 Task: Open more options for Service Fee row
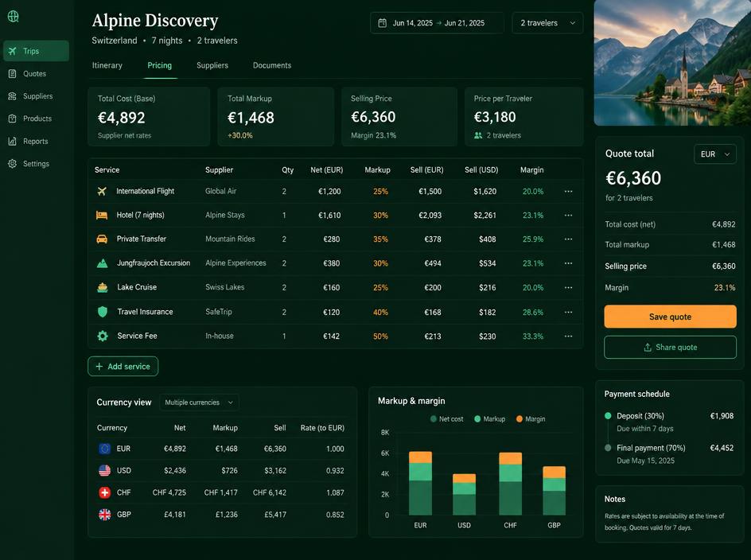click(x=568, y=336)
